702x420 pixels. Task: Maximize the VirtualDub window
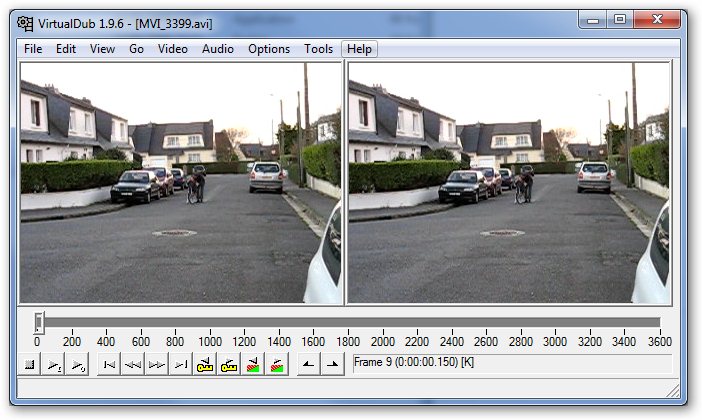coord(620,20)
